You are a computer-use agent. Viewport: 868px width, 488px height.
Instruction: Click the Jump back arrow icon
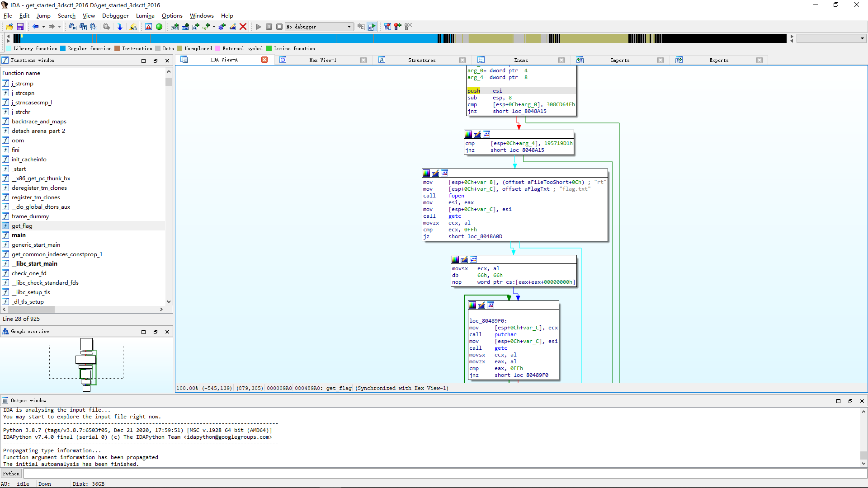35,27
